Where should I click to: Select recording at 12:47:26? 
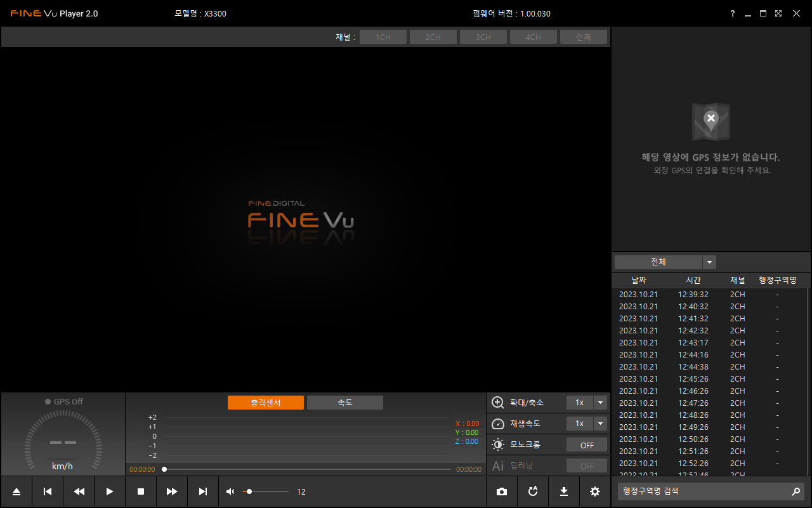click(x=709, y=403)
